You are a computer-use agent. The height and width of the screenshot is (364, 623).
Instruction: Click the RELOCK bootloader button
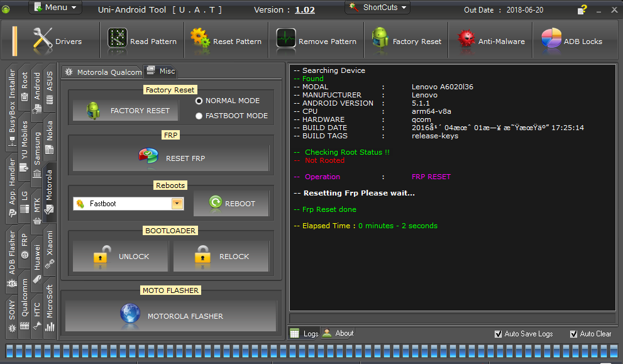(221, 256)
